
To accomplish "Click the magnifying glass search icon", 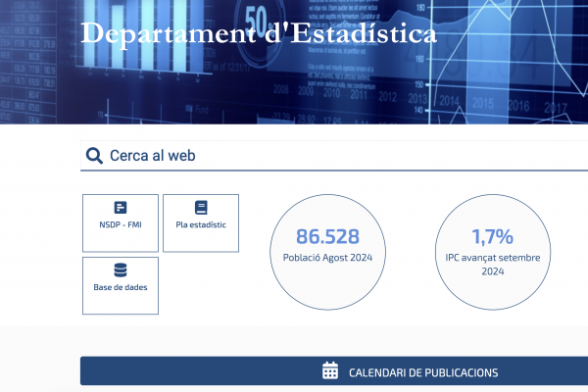I will pyautogui.click(x=94, y=156).
